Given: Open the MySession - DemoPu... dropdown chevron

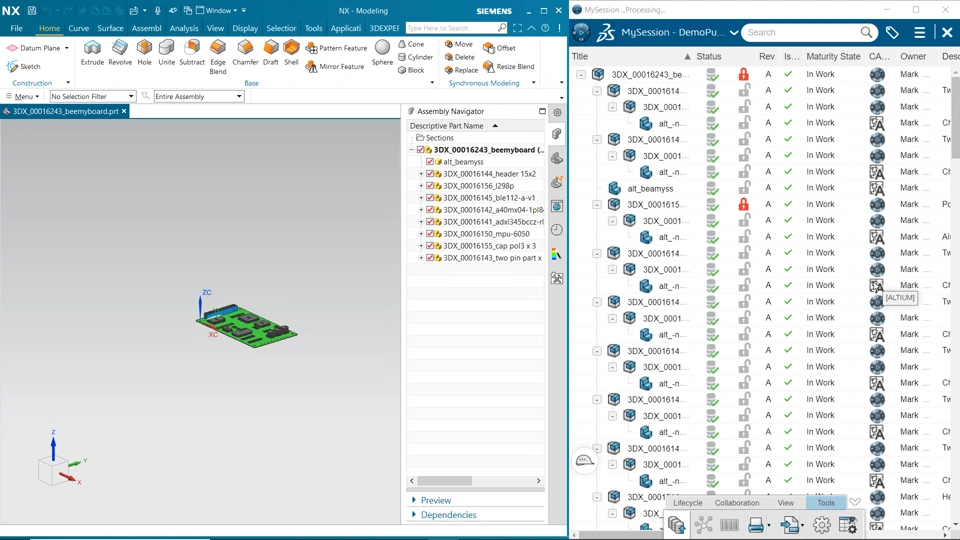Looking at the screenshot, I should pos(734,32).
